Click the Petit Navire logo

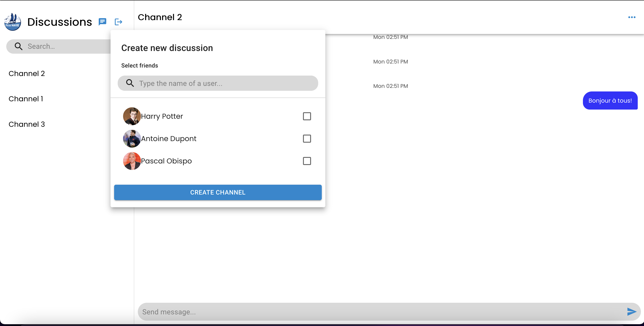point(13,22)
